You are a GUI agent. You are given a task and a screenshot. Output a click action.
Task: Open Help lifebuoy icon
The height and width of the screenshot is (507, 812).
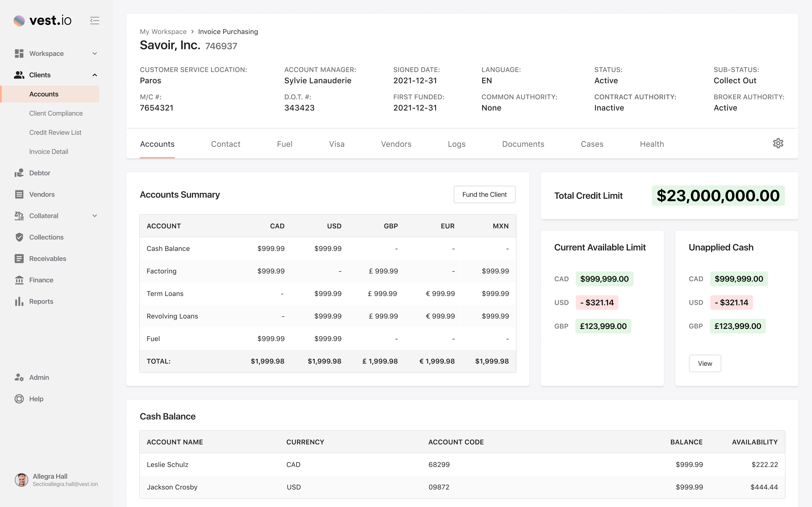(19, 399)
